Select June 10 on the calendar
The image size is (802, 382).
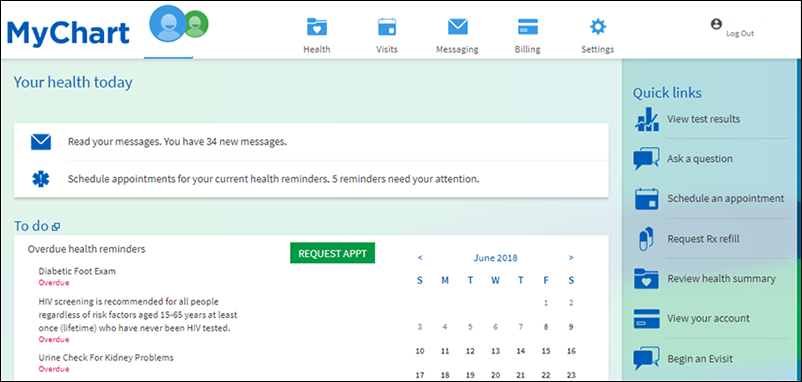[x=420, y=351]
